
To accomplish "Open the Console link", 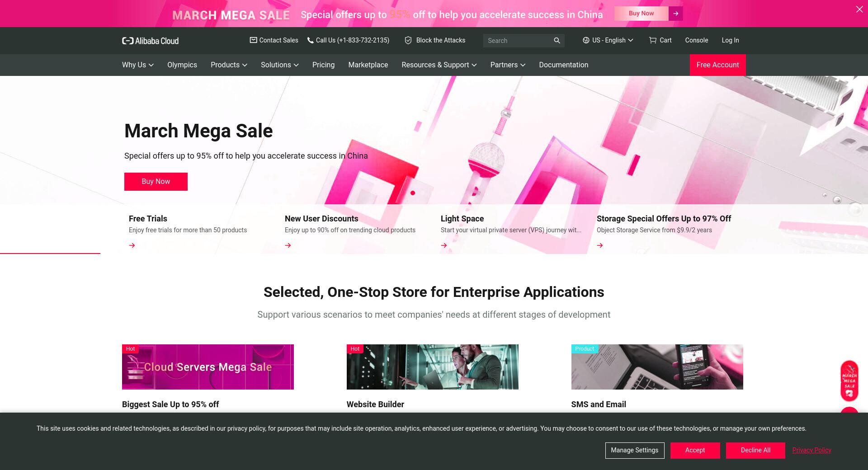I will 696,40.
